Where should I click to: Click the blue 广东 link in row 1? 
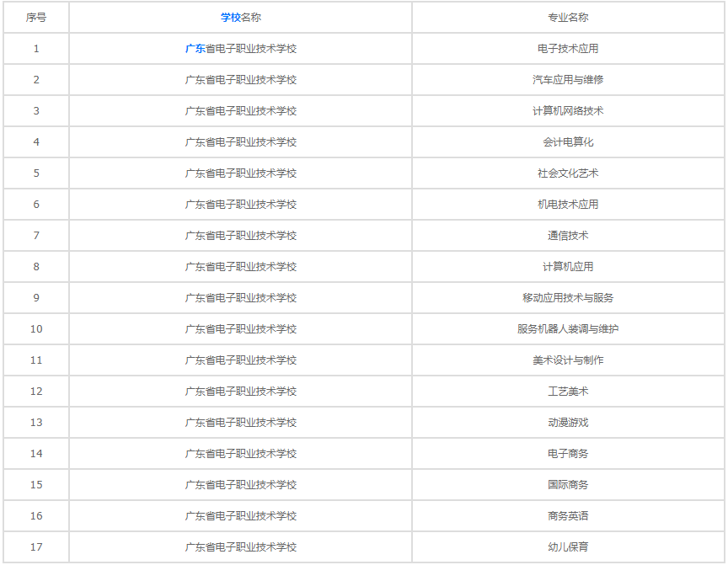[x=195, y=49]
